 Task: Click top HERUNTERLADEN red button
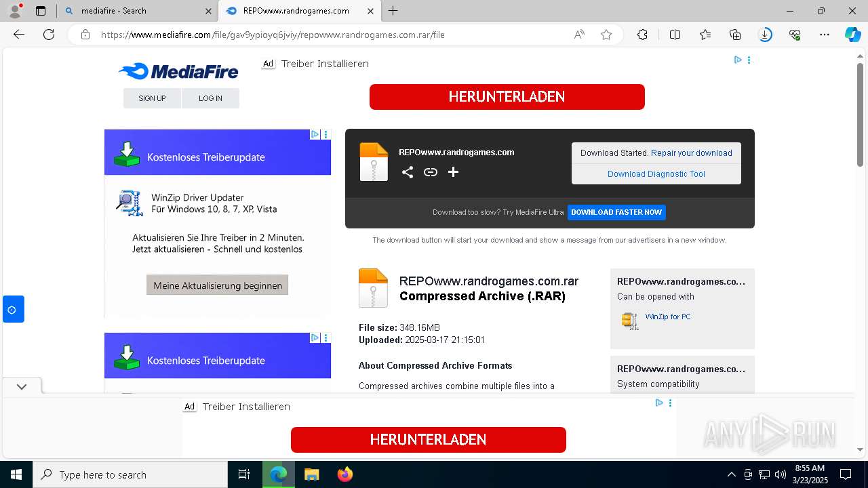pos(507,96)
